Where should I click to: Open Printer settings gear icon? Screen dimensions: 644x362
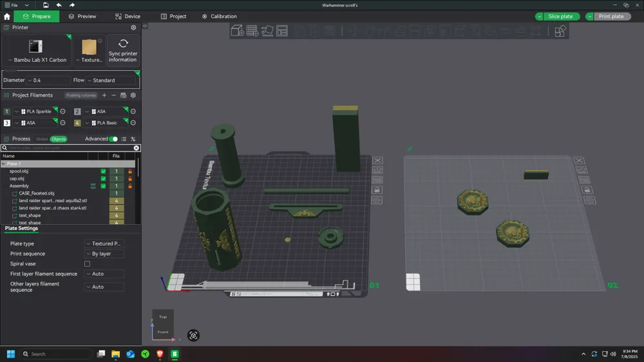(133, 28)
